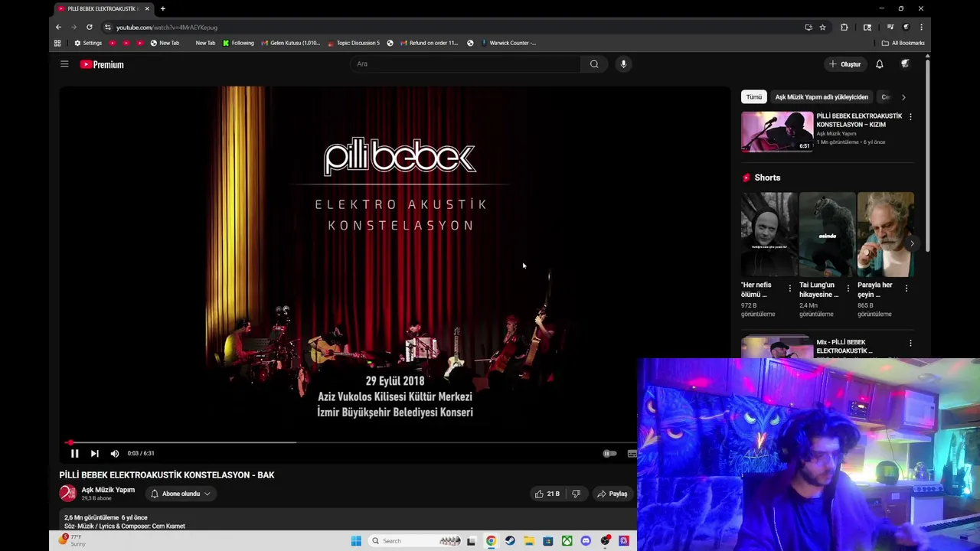The height and width of the screenshot is (551, 980).
Task: Open options for KIZIM video
Action: point(910,117)
